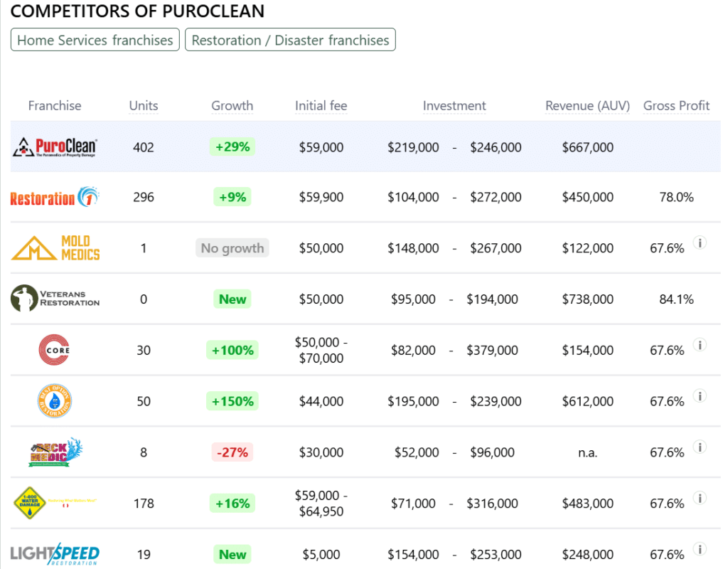The width and height of the screenshot is (728, 569).
Task: Open the Veterans Restoration logo
Action: click(55, 298)
